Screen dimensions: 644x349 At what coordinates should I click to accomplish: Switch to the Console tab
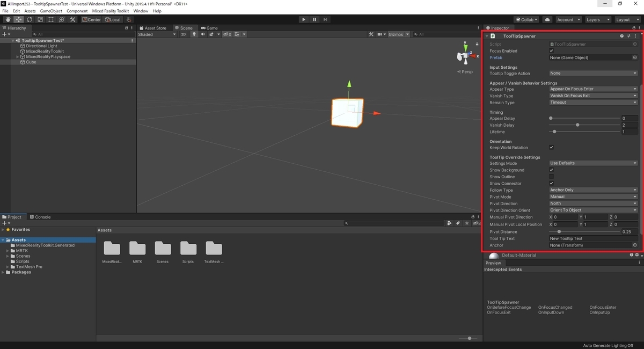(x=40, y=217)
